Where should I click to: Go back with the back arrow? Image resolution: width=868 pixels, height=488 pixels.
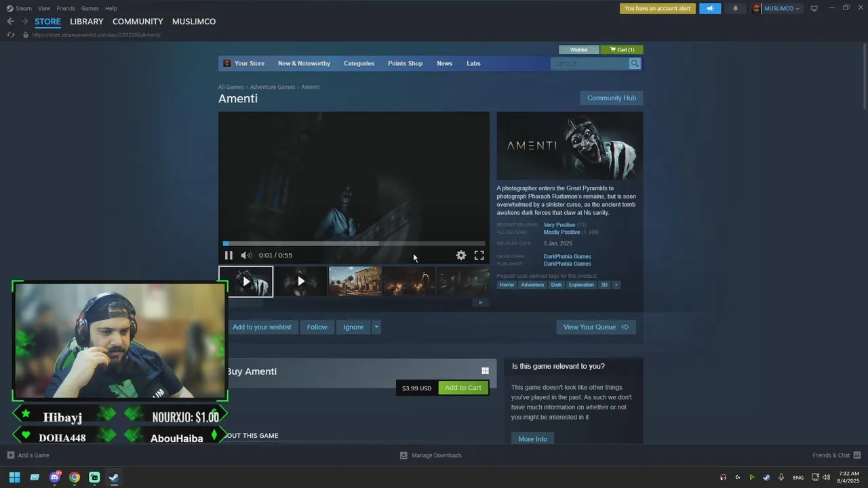coord(10,22)
